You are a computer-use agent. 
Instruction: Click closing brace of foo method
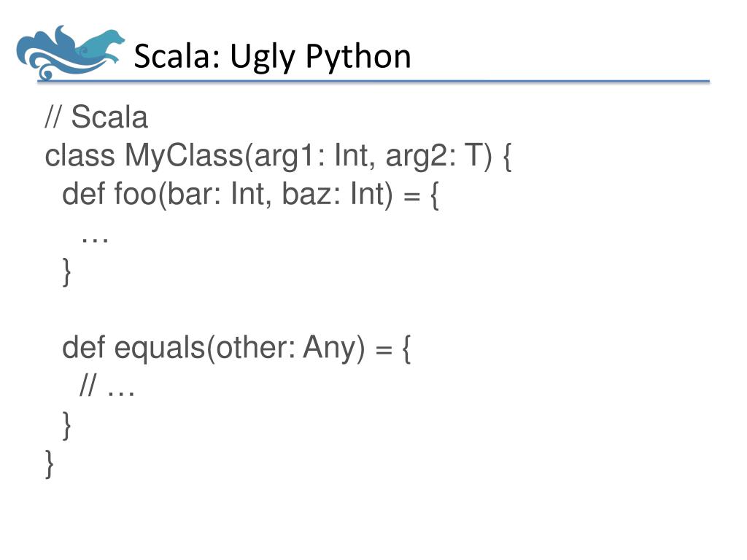pyautogui.click(x=66, y=273)
